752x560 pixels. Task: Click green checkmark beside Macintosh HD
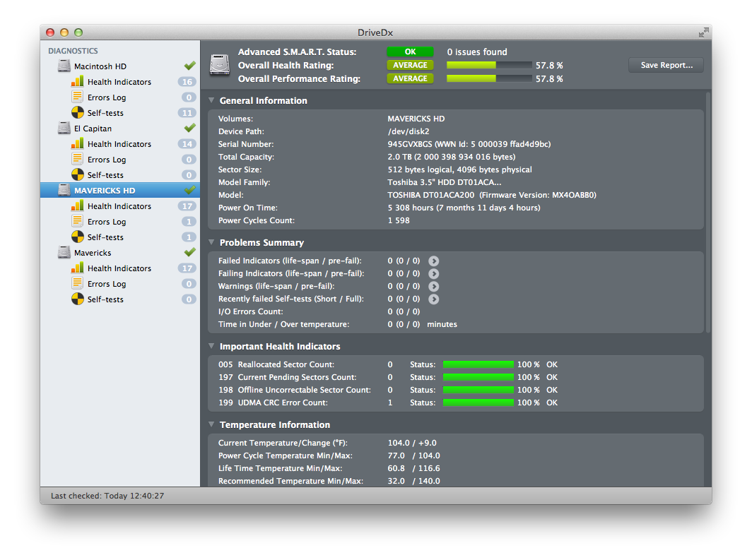(190, 66)
